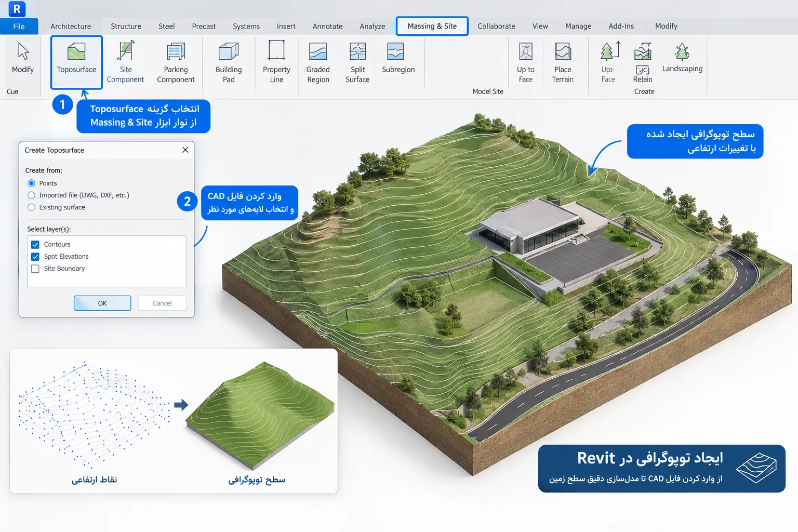Open the Massing & Site tab
The height and width of the screenshot is (532, 798).
click(432, 26)
